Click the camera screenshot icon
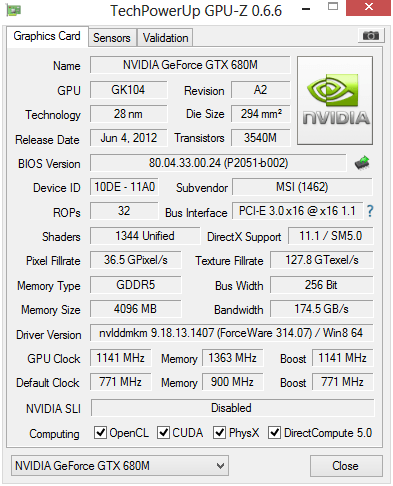 coord(371,35)
